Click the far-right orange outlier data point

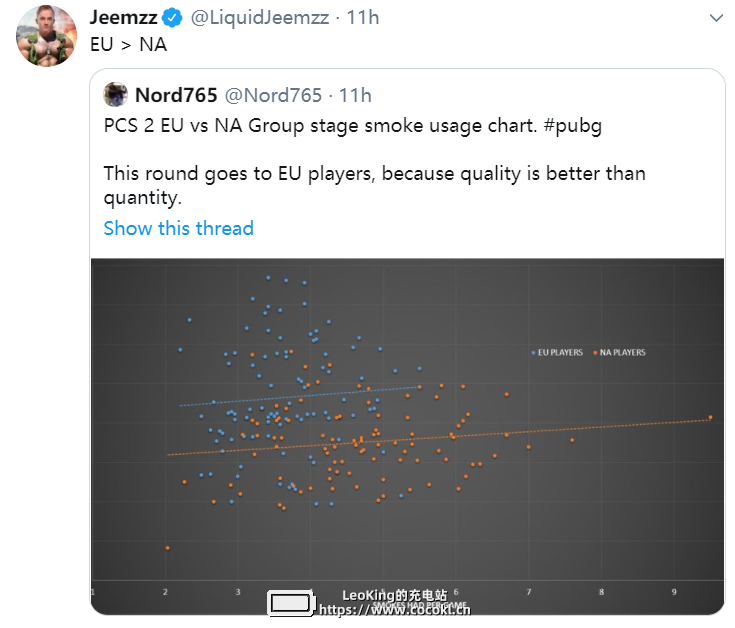tap(711, 417)
